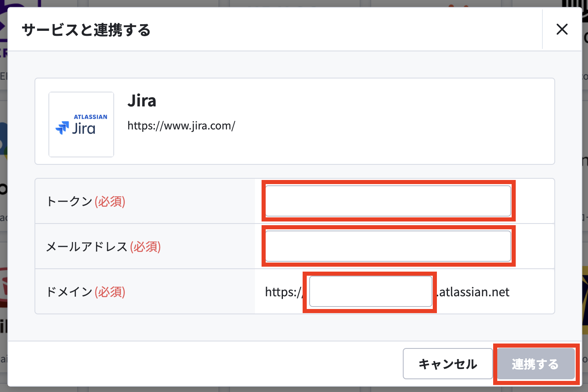Click the ドメイン (必須) label
This screenshot has width=588, height=392.
(86, 292)
